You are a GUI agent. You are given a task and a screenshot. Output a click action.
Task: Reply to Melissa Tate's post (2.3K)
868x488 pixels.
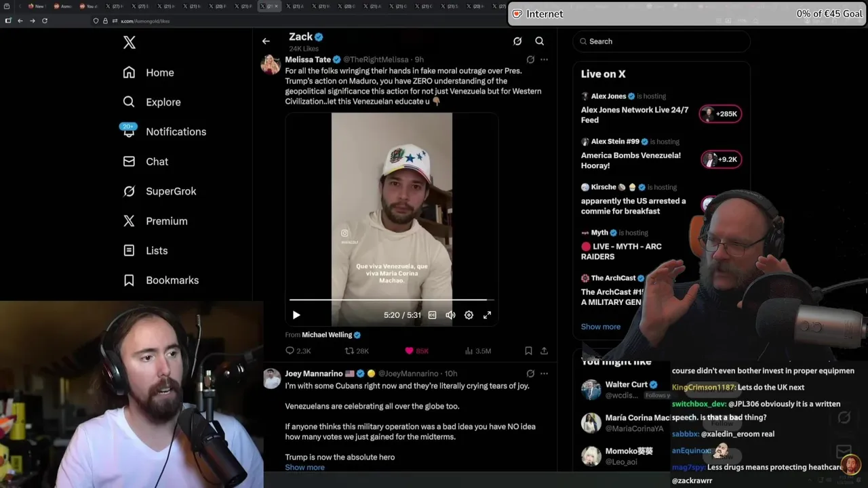[x=298, y=351]
